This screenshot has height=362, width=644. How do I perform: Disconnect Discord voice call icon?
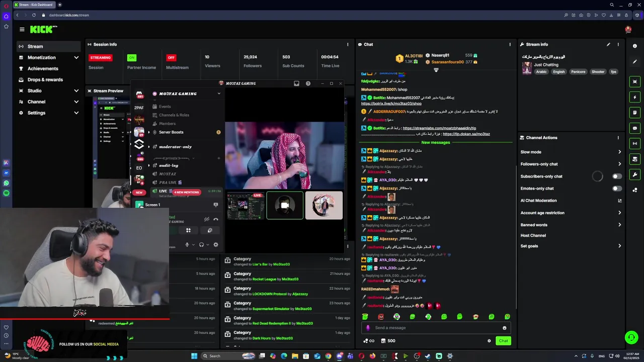click(216, 219)
